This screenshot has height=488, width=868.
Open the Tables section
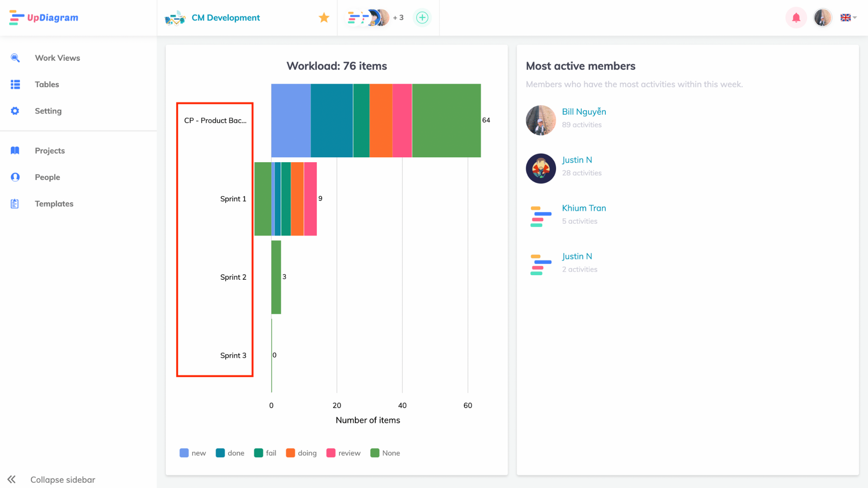pyautogui.click(x=47, y=84)
